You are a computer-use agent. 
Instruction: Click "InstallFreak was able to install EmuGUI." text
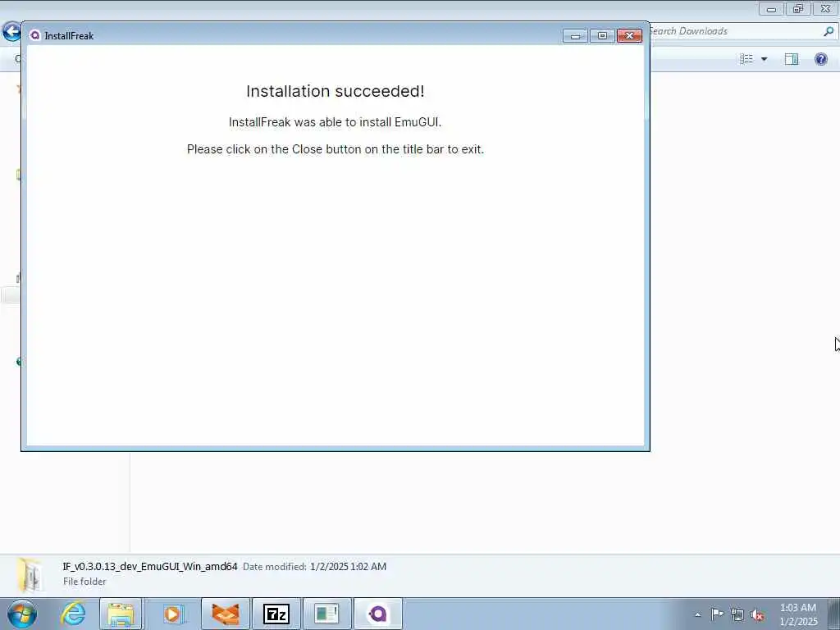[x=336, y=122]
